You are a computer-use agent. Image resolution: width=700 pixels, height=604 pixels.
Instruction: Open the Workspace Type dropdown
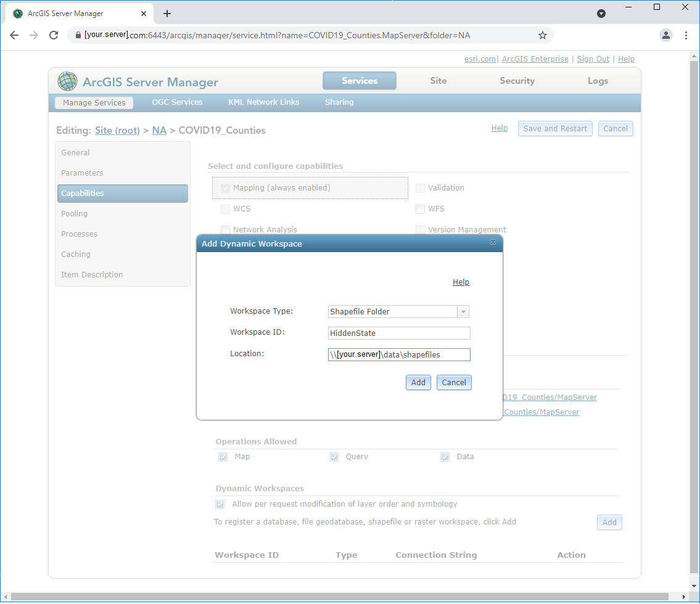[x=463, y=311]
